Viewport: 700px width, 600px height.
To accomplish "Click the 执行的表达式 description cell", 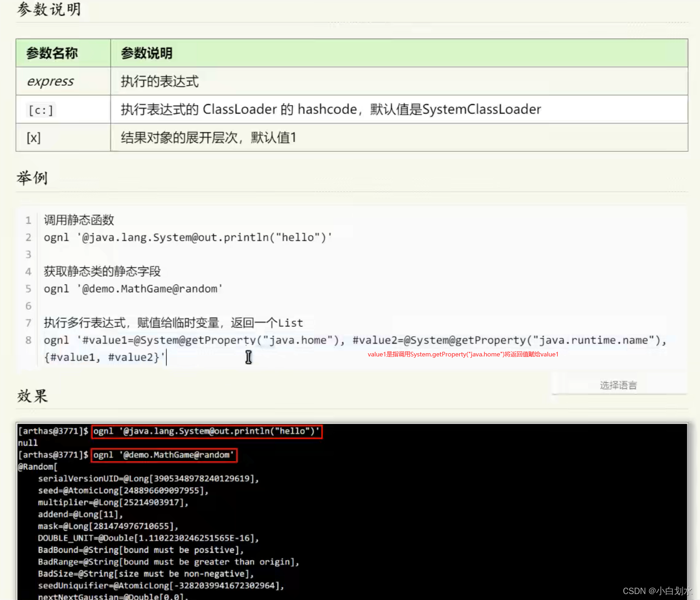I will click(x=399, y=81).
